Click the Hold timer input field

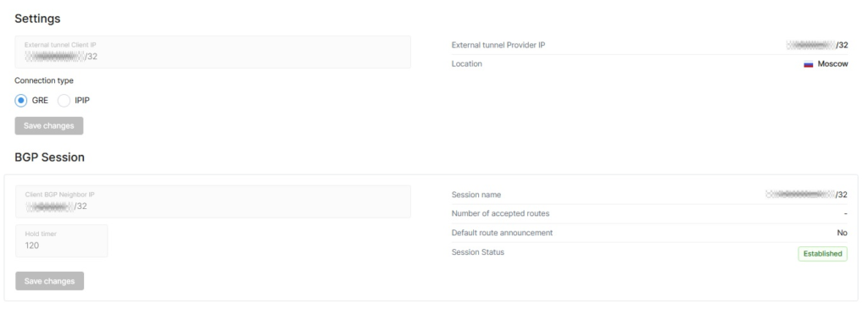(61, 240)
